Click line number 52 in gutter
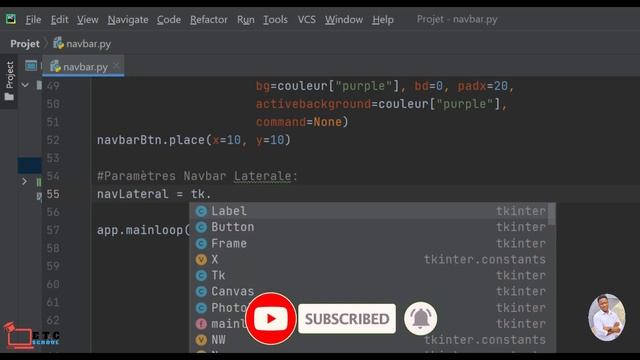 [x=53, y=140]
